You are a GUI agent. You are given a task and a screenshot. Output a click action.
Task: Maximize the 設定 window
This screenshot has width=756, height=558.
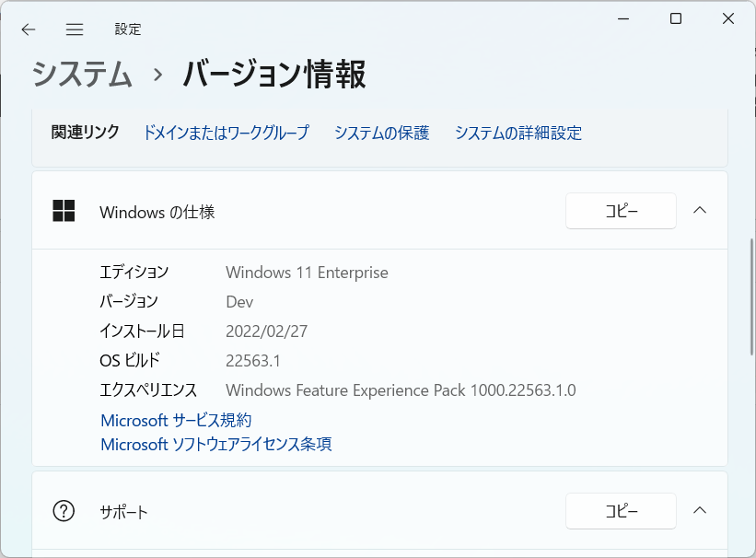click(x=676, y=18)
